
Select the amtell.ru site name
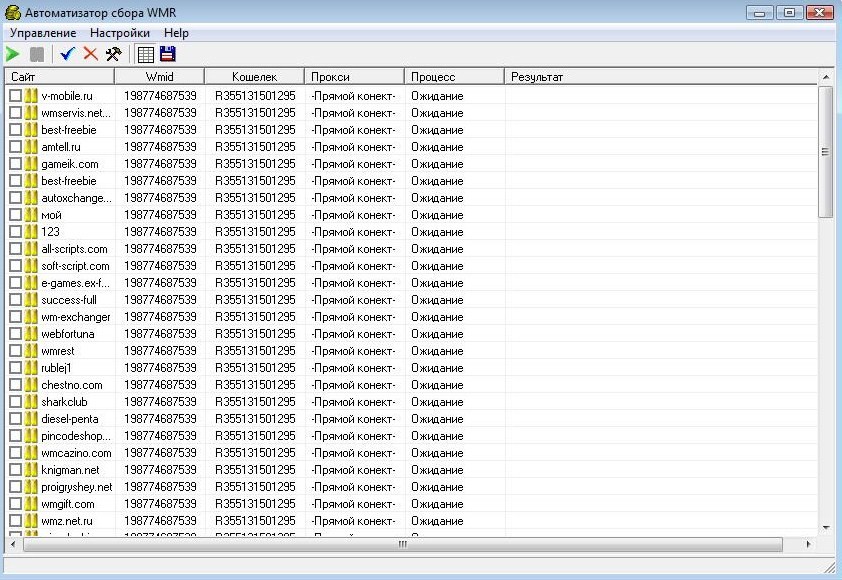tap(61, 147)
